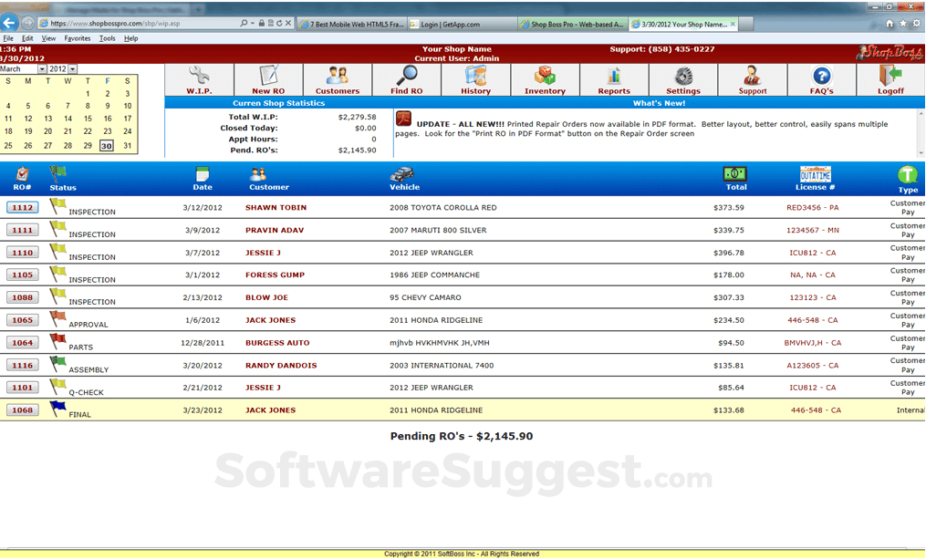Image resolution: width=926 pixels, height=560 pixels.
Task: Open Inventory using the parts box icon
Action: click(x=545, y=73)
